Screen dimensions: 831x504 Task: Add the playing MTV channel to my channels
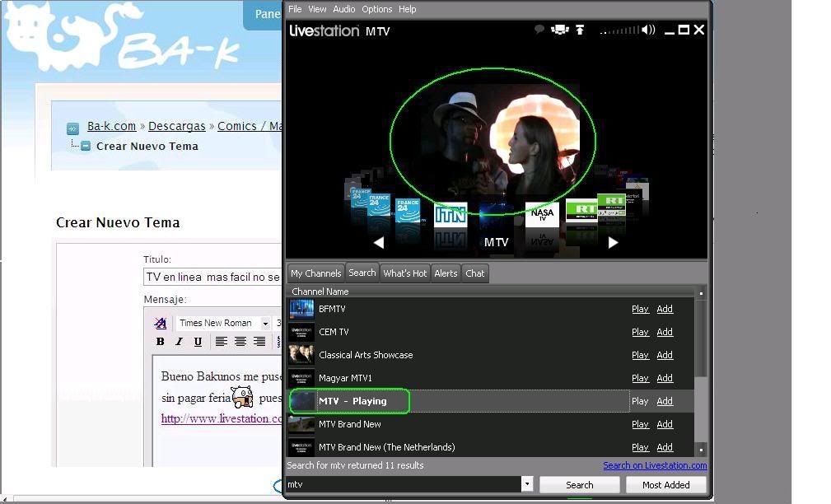click(665, 401)
